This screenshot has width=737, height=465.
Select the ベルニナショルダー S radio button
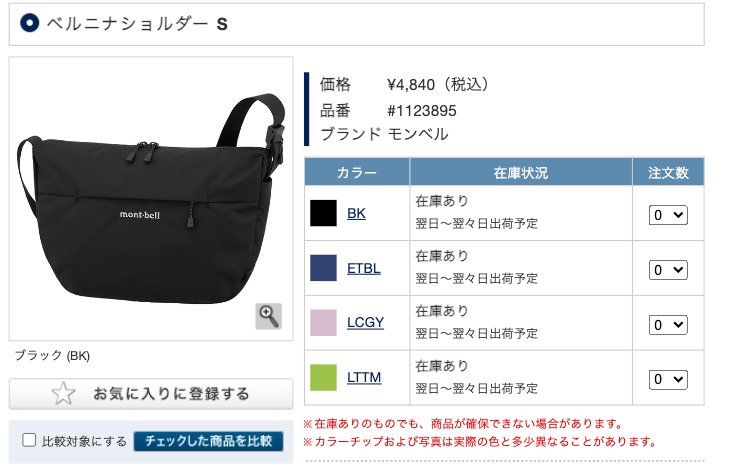click(x=30, y=23)
